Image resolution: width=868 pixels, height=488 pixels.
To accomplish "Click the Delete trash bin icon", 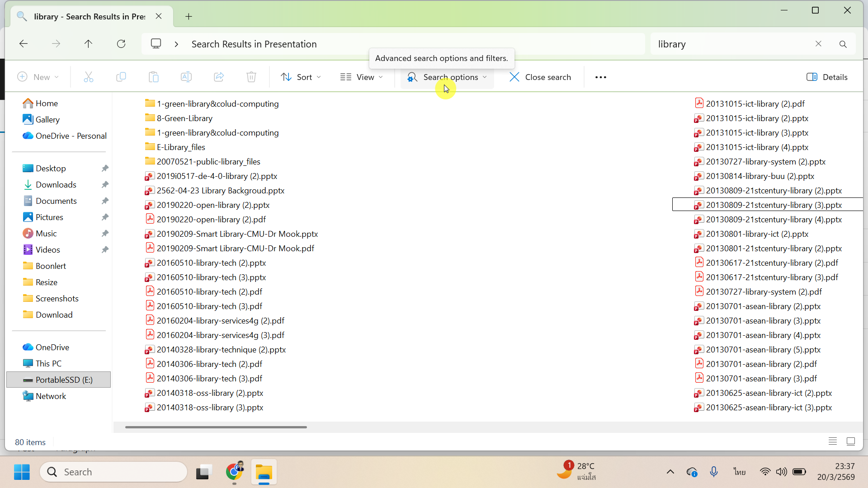I will tap(251, 77).
